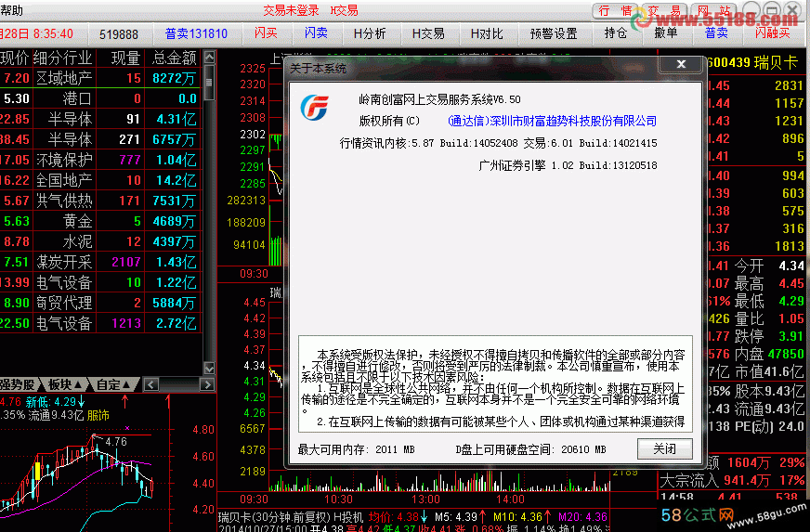
Task: Open H对比 toolbar item
Action: click(487, 33)
